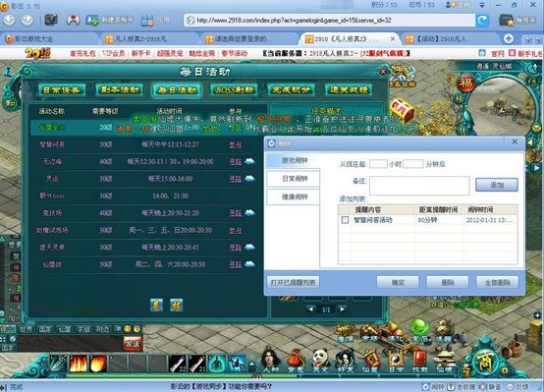Click the 全部删除 button
The width and height of the screenshot is (544, 392).
[x=497, y=282]
